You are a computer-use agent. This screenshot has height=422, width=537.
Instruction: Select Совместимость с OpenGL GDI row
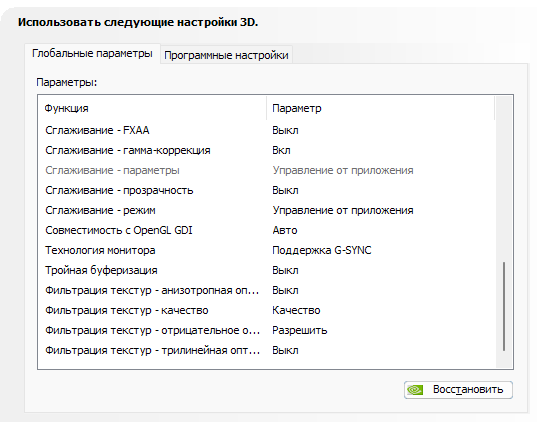[x=266, y=230]
